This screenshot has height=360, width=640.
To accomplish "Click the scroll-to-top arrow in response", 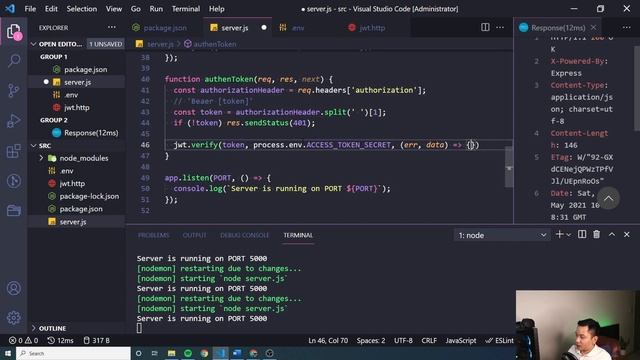I will point(608,198).
